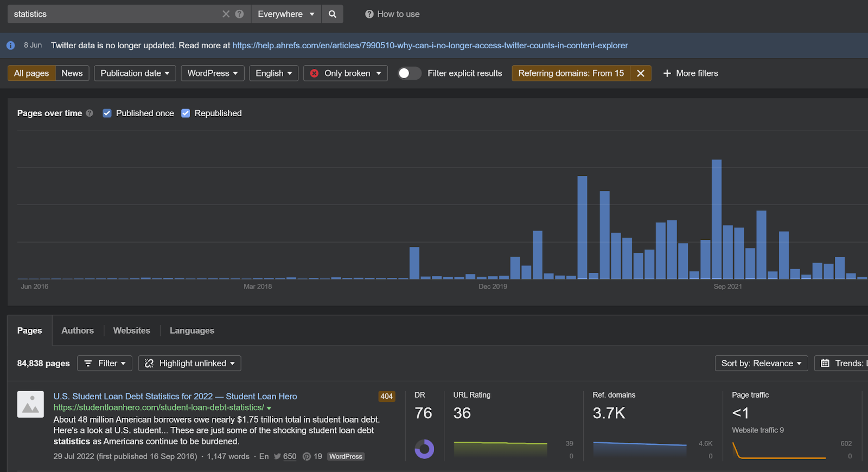Viewport: 868px width, 472px height.
Task: Remove the Referring domains filter
Action: coord(641,73)
